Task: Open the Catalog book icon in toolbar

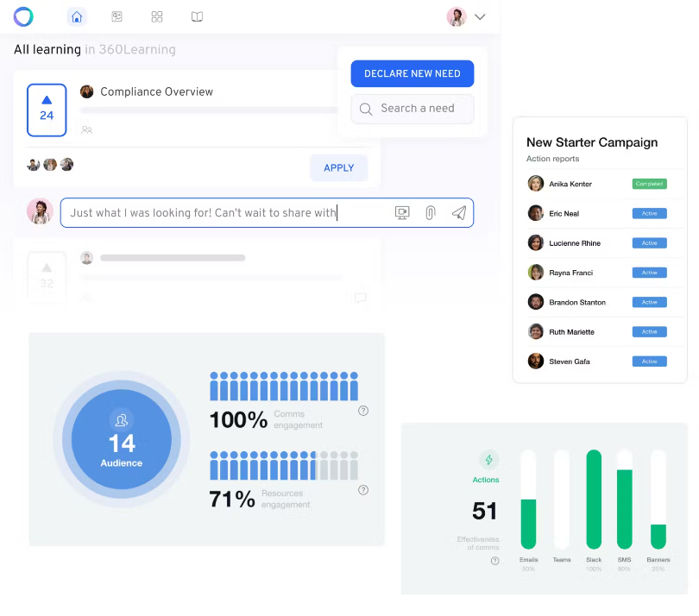Action: [x=197, y=16]
